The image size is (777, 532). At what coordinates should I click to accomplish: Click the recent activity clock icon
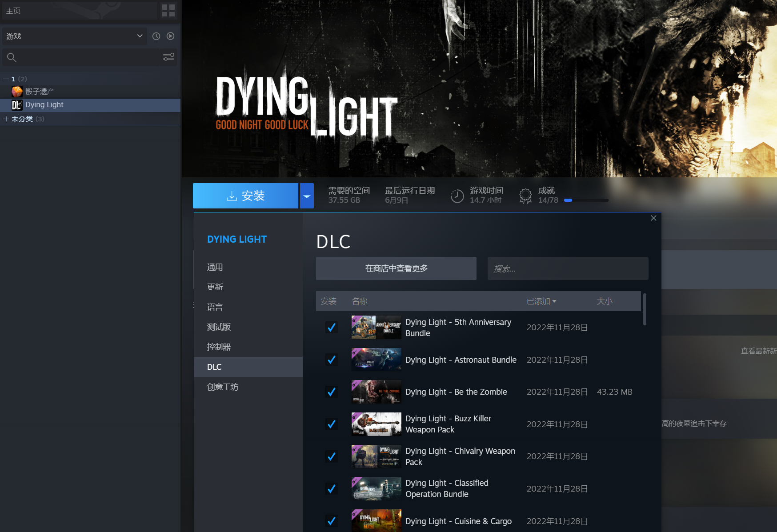[x=156, y=36]
